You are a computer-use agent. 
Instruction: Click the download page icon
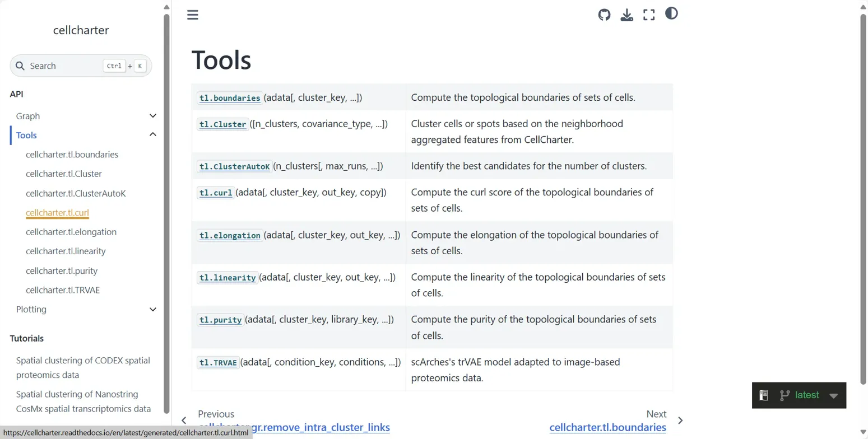click(x=626, y=15)
